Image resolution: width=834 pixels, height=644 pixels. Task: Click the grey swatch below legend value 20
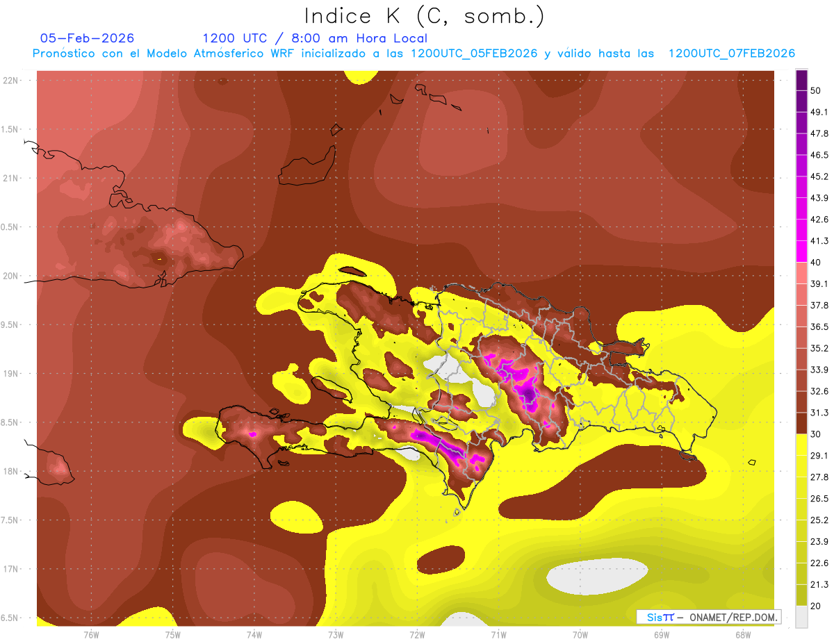[x=801, y=617]
